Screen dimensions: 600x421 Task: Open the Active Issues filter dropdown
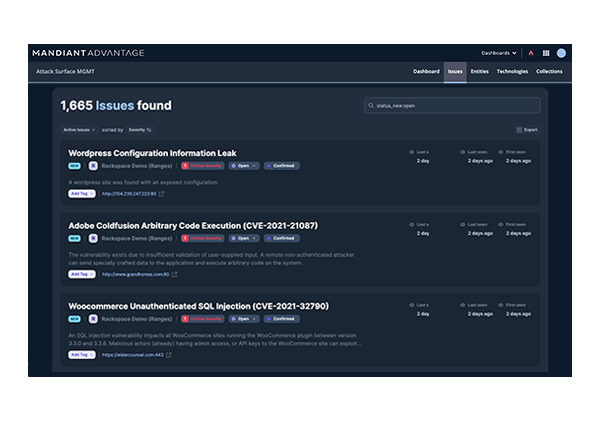pos(79,130)
